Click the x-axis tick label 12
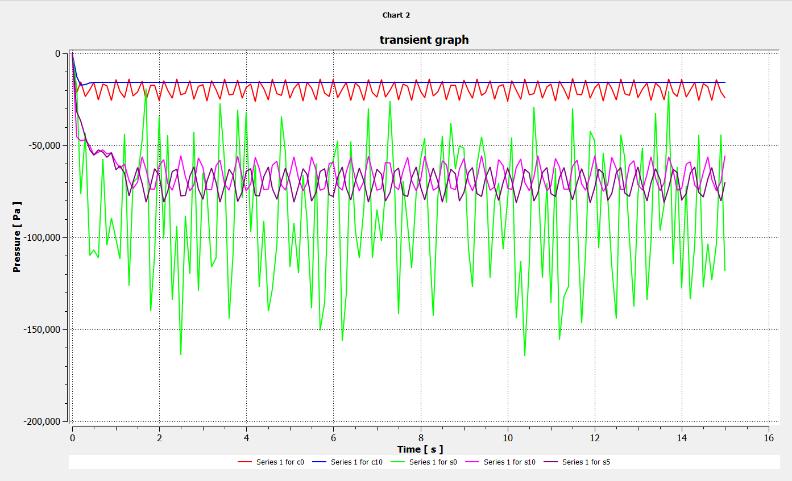The width and height of the screenshot is (792, 481). pos(595,438)
